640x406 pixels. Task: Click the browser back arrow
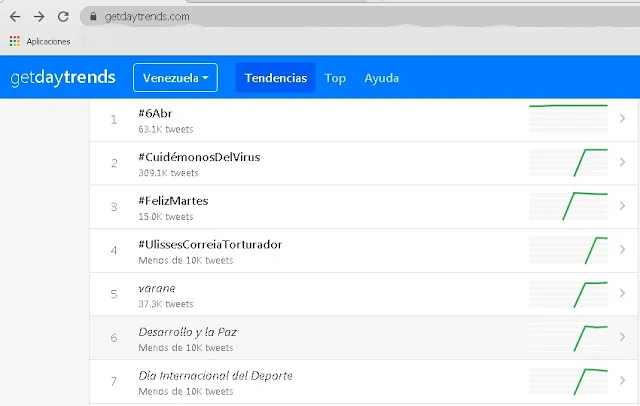click(x=15, y=16)
